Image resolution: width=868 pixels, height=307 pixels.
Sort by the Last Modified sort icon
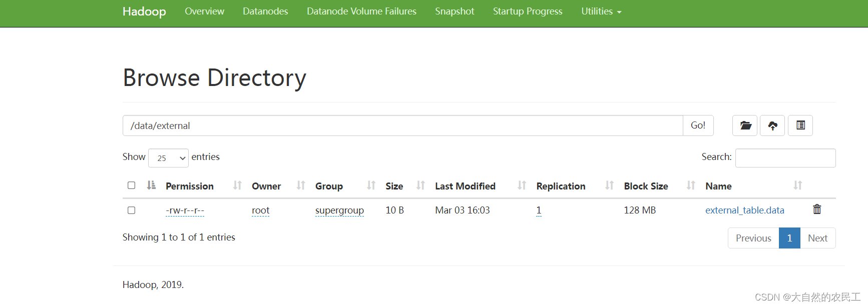pyautogui.click(x=522, y=185)
